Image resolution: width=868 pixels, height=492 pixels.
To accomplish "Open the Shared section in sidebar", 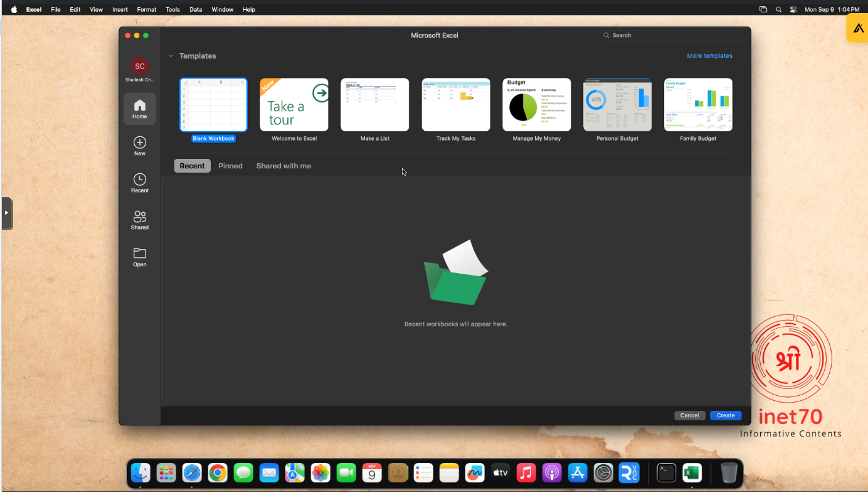I will [140, 220].
